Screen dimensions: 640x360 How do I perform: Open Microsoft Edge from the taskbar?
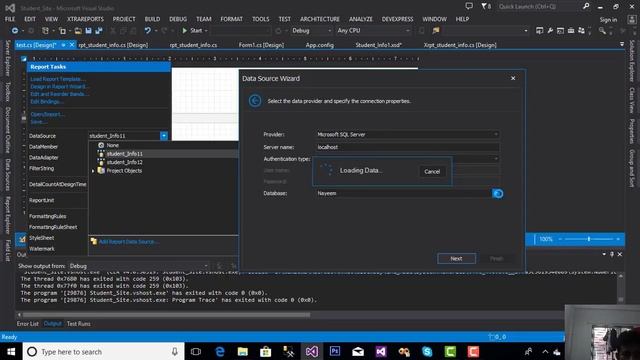click(220, 351)
